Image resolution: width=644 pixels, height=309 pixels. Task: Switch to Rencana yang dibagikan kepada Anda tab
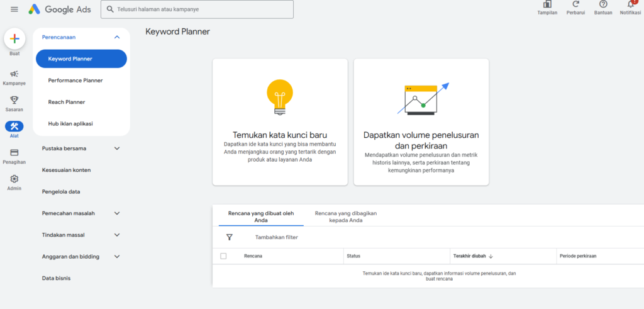pos(346,216)
